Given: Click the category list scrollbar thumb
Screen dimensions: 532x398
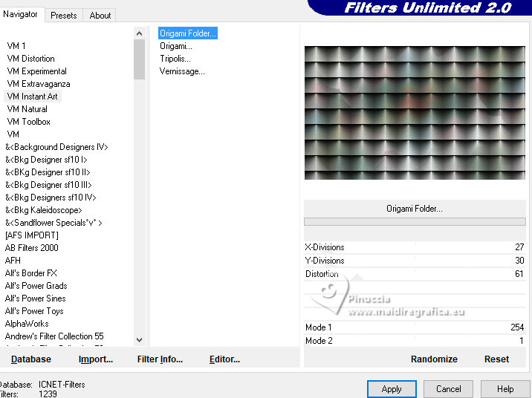Looking at the screenshot, I should (x=139, y=59).
